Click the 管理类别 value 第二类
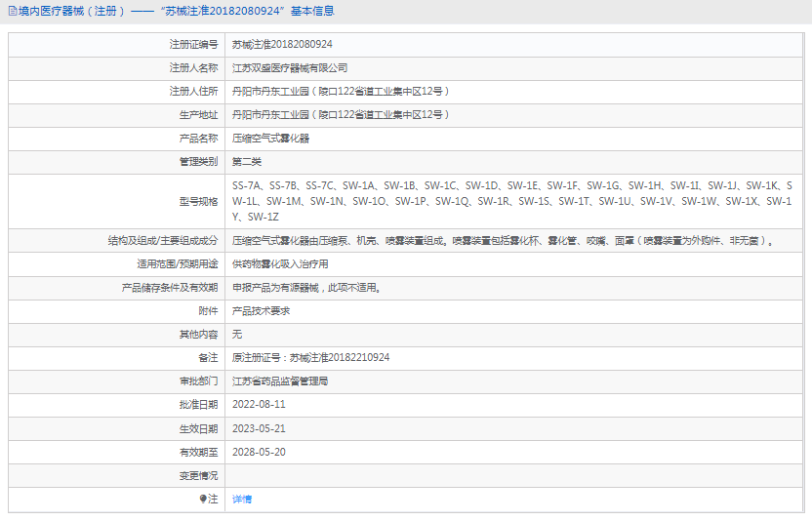This screenshot has width=812, height=521. 247,162
